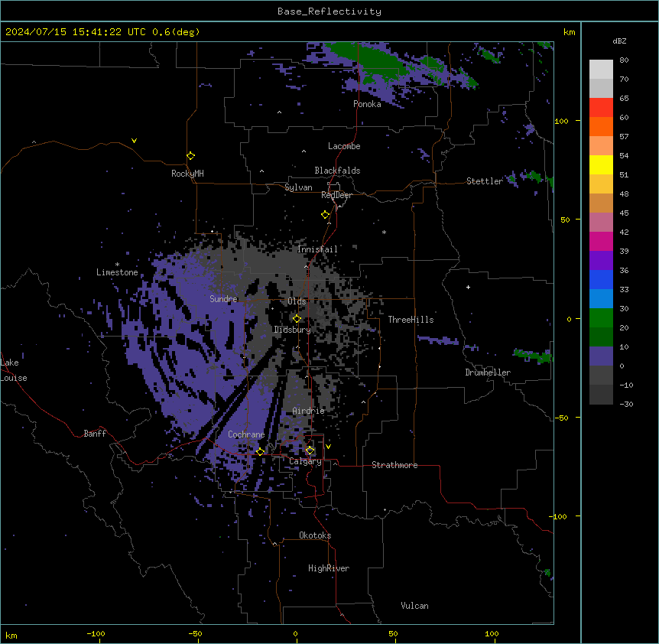659x644 pixels.
Task: Click the Ponoka city label
Action: point(367,104)
